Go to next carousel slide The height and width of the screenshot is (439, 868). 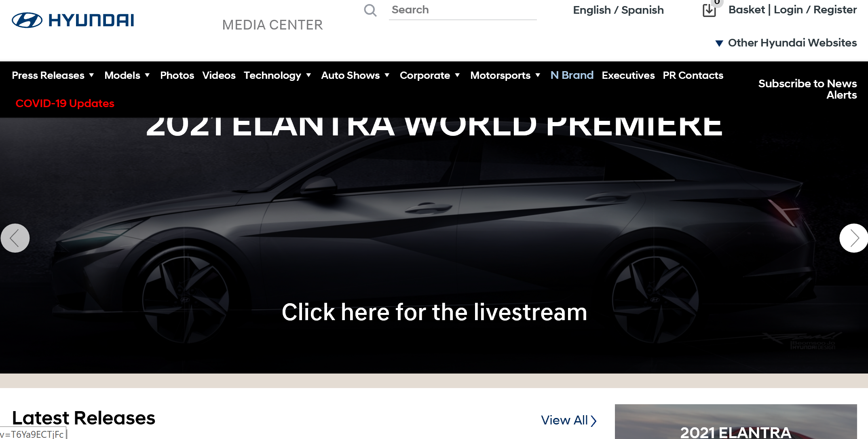click(853, 238)
